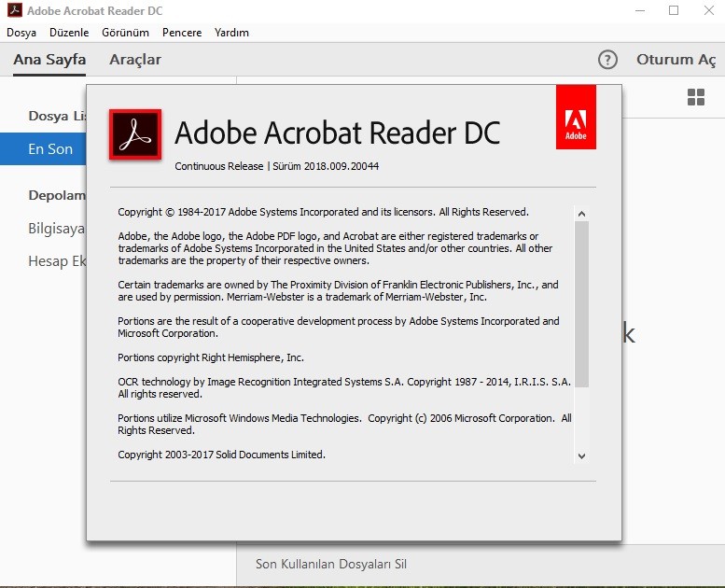725x588 pixels.
Task: Switch to grid thumbnail view icon
Action: pos(696,97)
